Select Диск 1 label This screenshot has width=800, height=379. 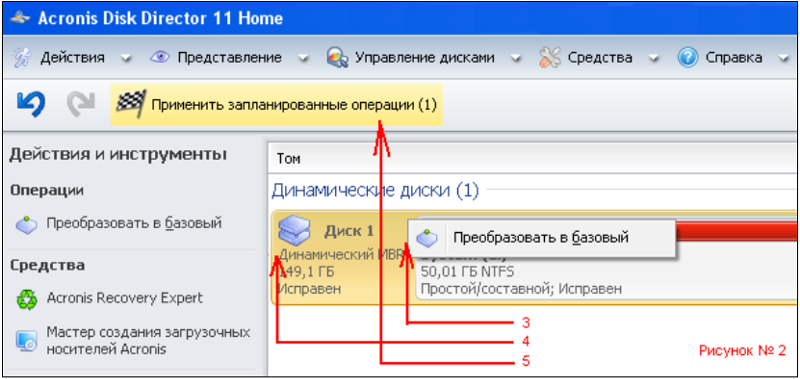click(x=349, y=231)
